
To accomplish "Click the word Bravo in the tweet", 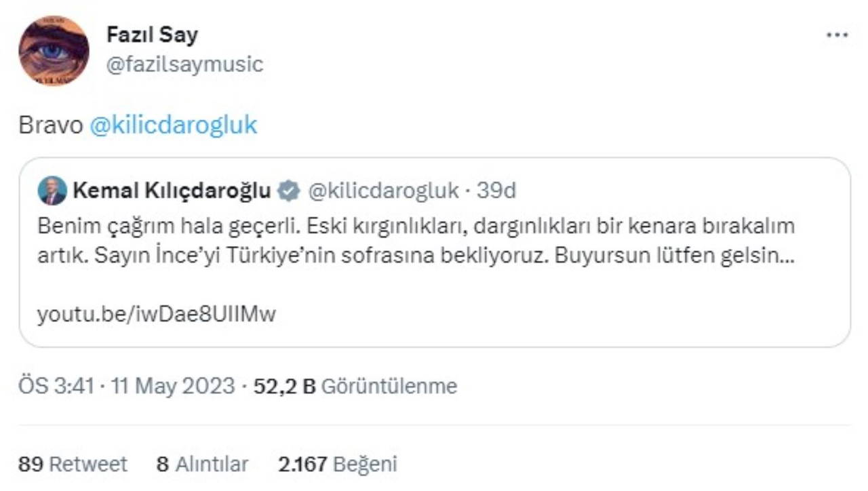I will coord(51,125).
